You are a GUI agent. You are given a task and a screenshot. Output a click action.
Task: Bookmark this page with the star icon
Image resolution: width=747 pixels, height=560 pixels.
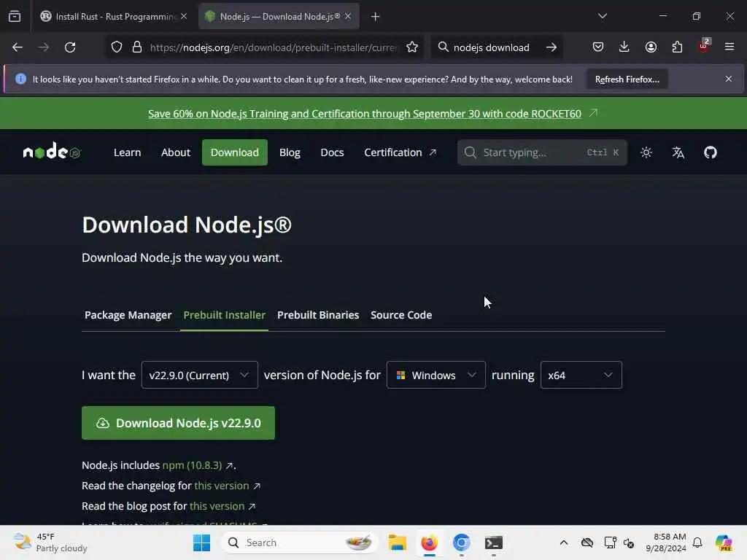pyautogui.click(x=412, y=47)
